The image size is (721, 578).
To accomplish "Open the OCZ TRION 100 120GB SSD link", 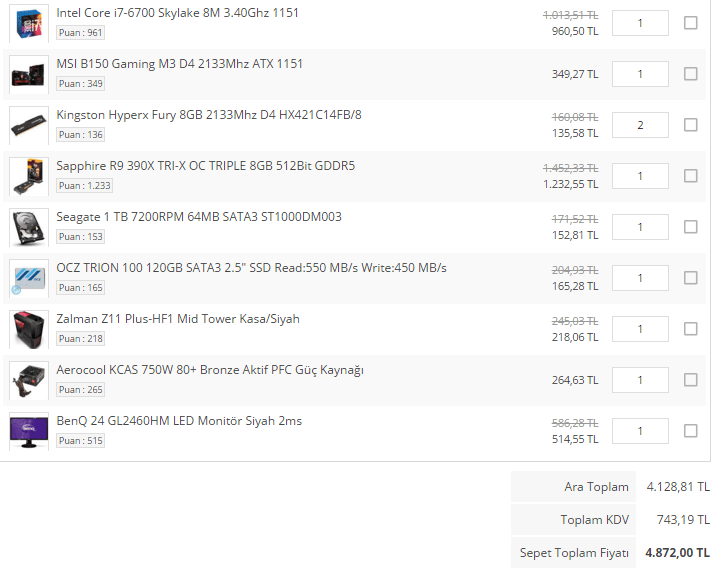I will click(251, 268).
